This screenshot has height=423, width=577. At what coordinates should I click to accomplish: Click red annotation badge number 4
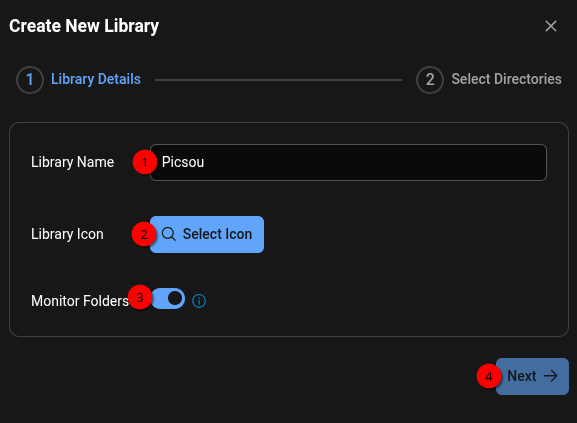click(489, 376)
